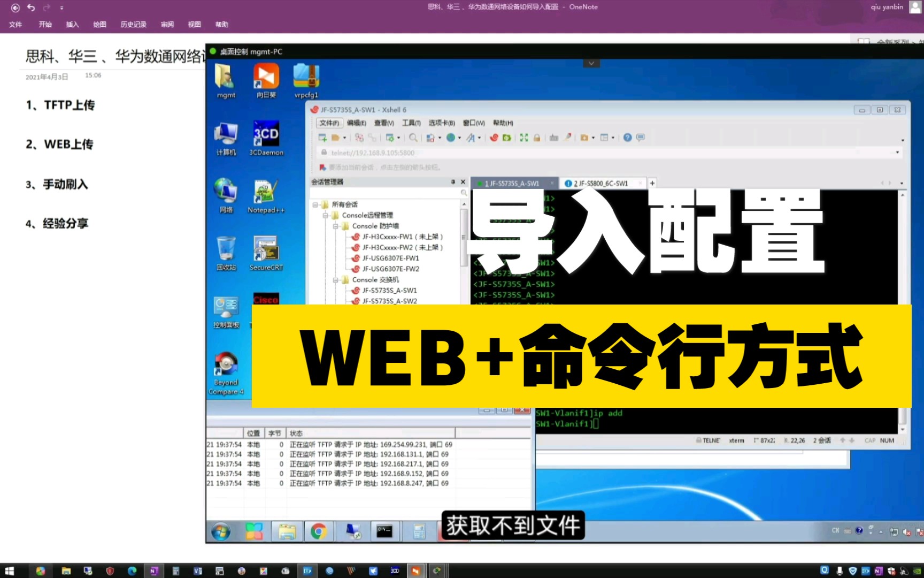Image resolution: width=924 pixels, height=578 pixels.
Task: Open the Xshell 帮助(H) menu
Action: click(x=503, y=123)
